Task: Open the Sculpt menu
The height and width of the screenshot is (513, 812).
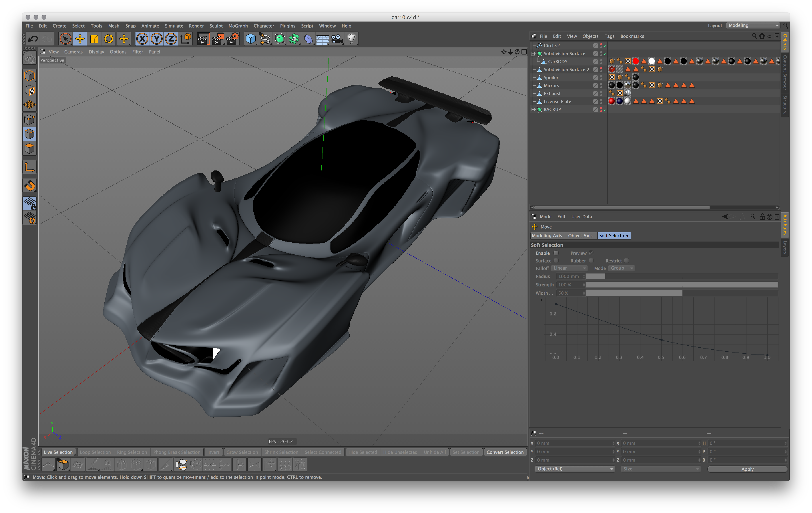Action: 216,26
